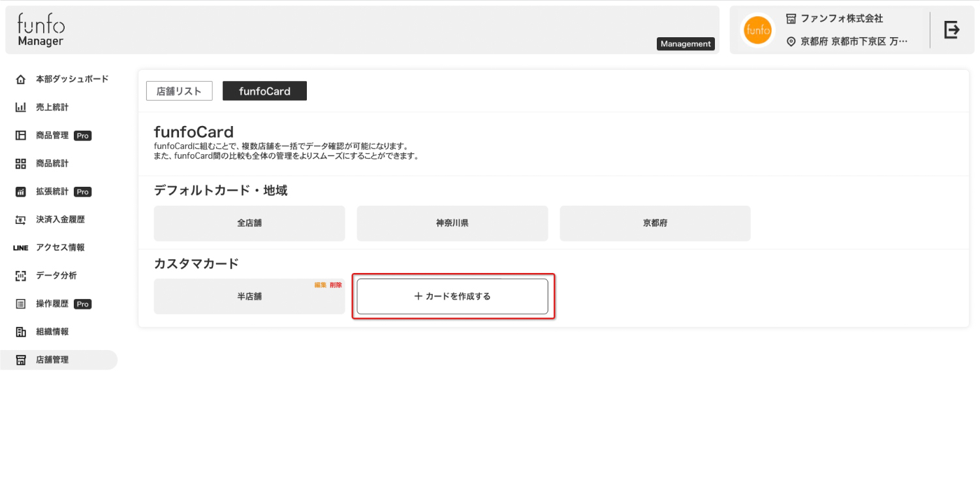Open 操作履歴 menu label
980x495 pixels.
pyautogui.click(x=52, y=304)
